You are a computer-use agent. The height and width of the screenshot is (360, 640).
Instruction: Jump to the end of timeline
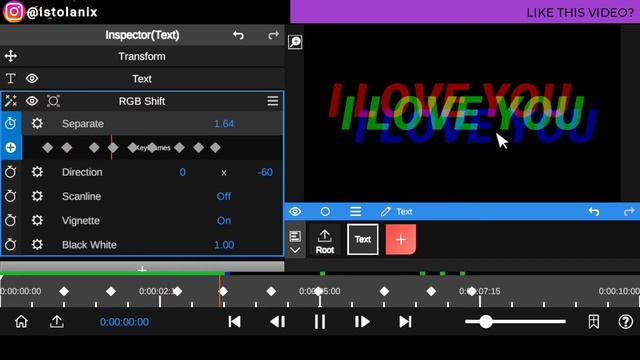coord(405,322)
